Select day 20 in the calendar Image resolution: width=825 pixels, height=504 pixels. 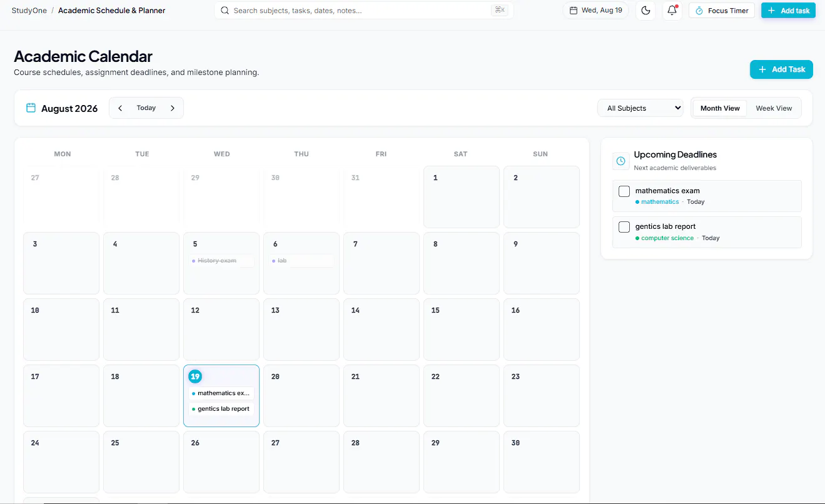point(301,396)
